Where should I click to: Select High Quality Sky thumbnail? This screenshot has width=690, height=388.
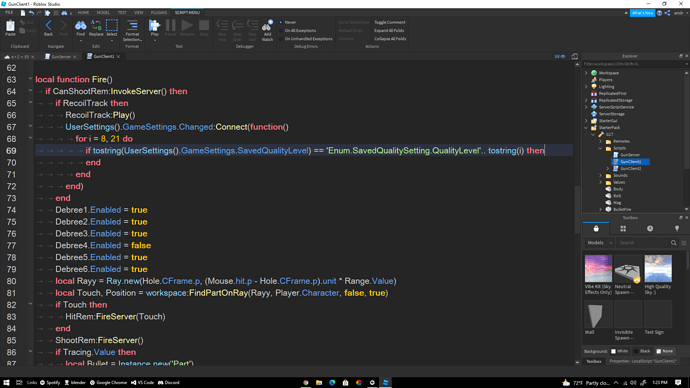pos(658,268)
